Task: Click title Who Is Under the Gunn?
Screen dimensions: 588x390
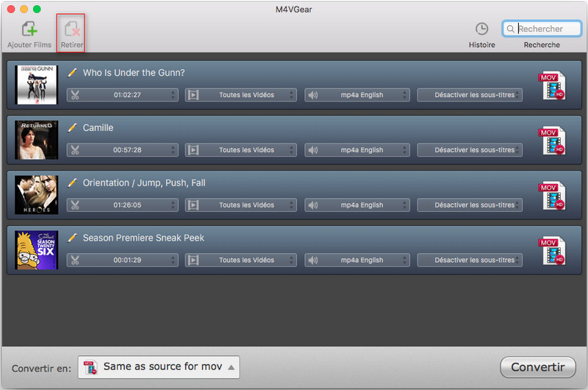Action: tap(134, 72)
